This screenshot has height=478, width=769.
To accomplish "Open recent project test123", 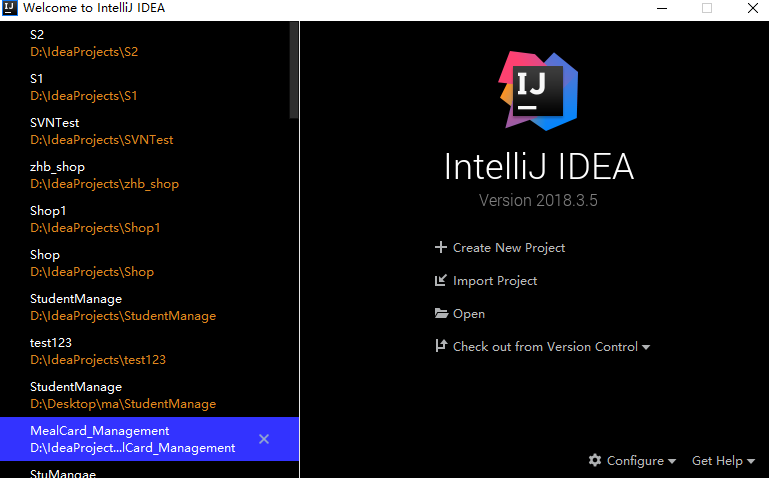I will coord(149,352).
